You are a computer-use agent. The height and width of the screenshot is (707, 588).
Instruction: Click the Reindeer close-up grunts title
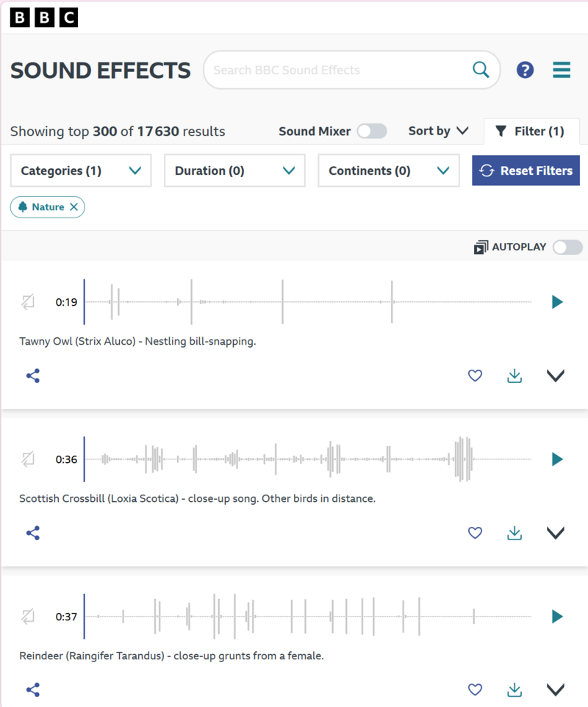171,656
